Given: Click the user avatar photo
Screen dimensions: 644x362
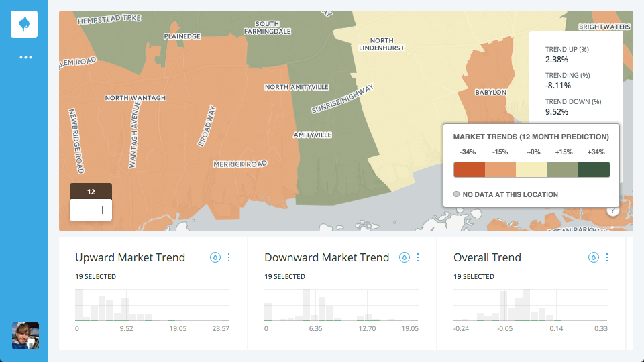Looking at the screenshot, I should coord(25,336).
